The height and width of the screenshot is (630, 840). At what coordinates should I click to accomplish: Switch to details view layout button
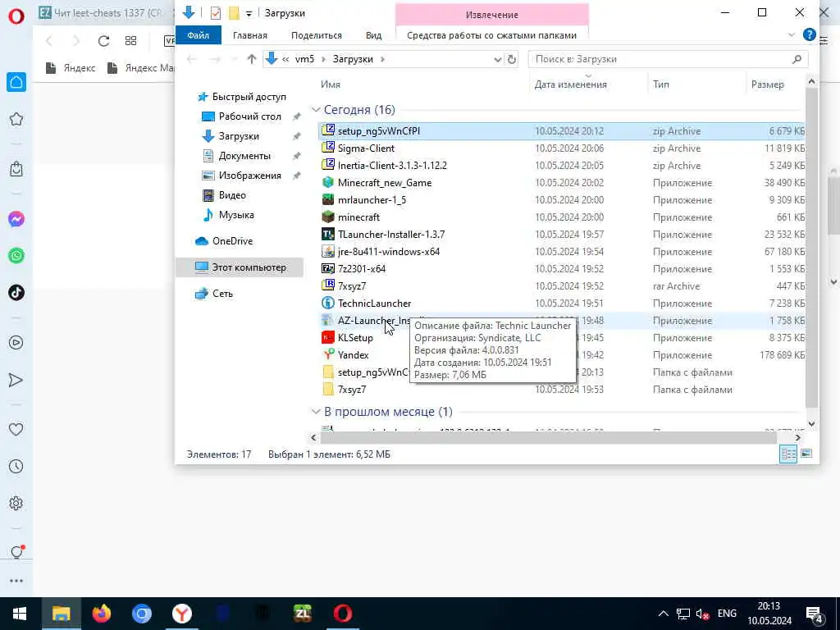788,454
